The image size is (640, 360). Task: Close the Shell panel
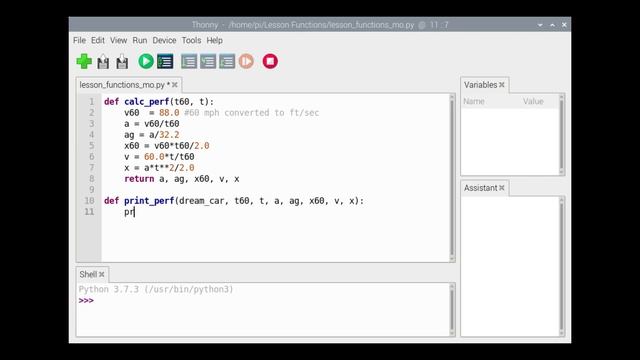click(102, 274)
